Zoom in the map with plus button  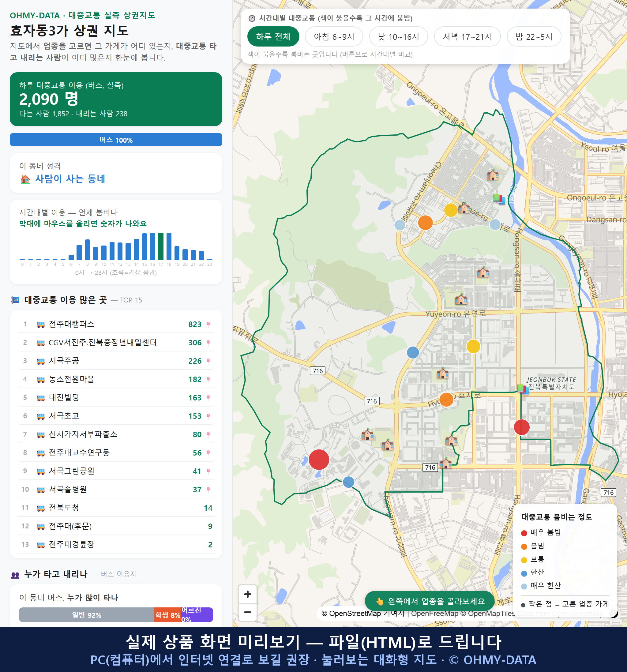pyautogui.click(x=247, y=594)
